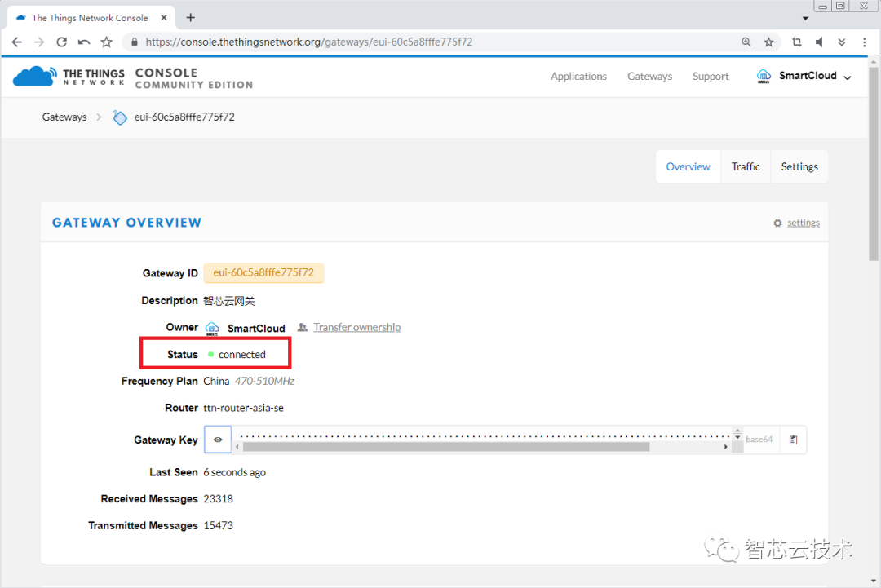
Task: Expand extensions with double-chevron icon
Action: [842, 42]
